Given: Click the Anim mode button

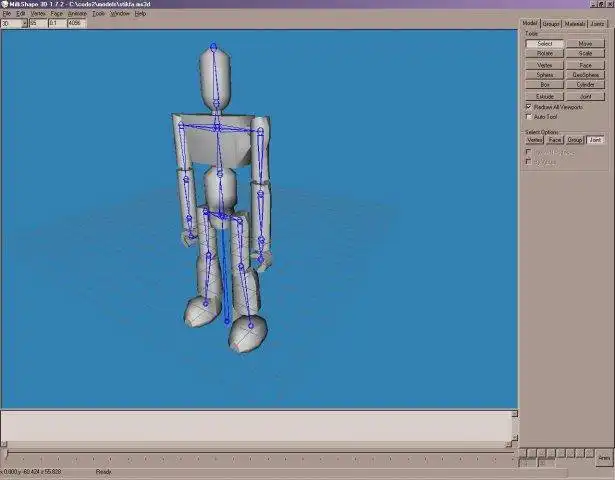Looking at the screenshot, I should 604,458.
